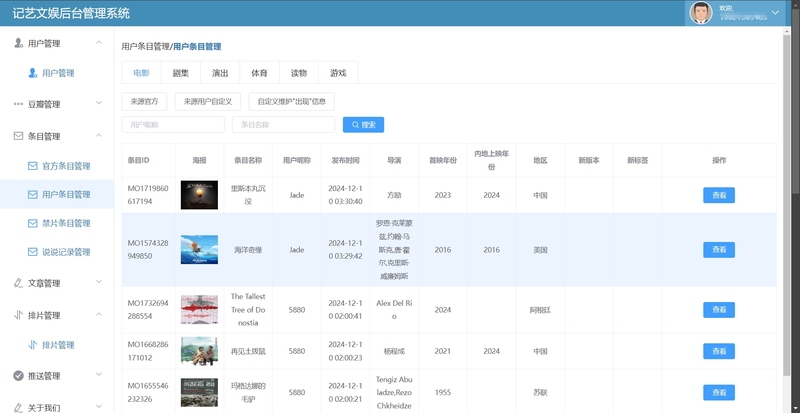Click the envelope icon of 条目管理 menu
800x413 pixels.
click(18, 136)
